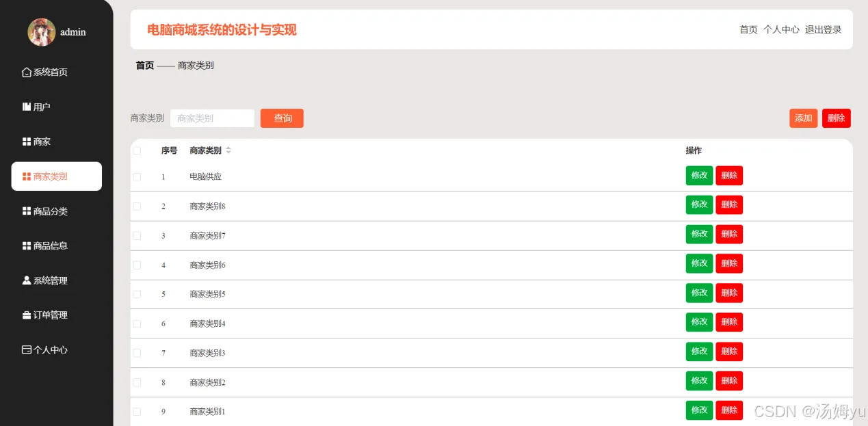Viewport: 868px width, 426px height.
Task: Click the book icon beside 用户
Action: (27, 107)
